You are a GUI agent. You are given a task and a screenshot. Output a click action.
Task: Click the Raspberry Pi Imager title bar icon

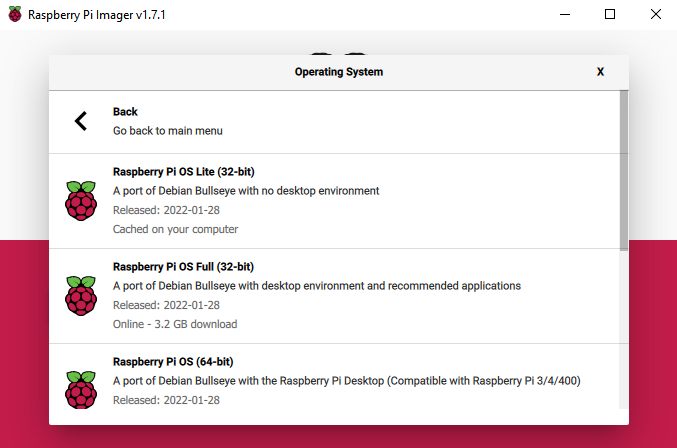(14, 15)
